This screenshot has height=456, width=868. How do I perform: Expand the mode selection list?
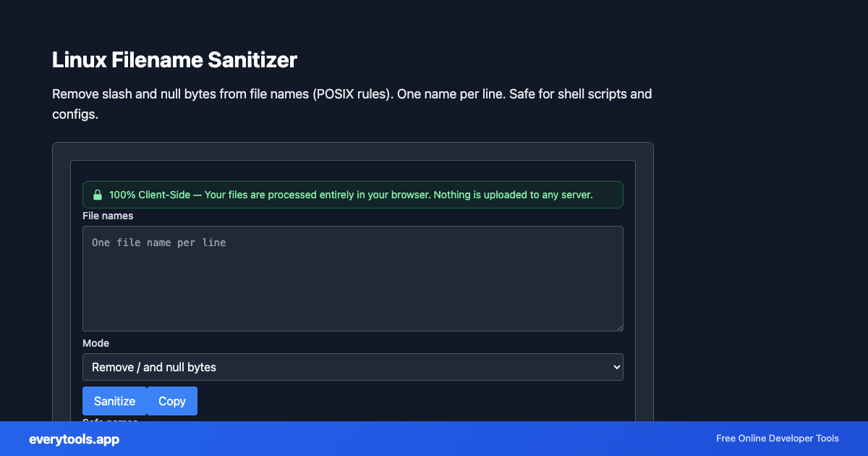[x=352, y=367]
